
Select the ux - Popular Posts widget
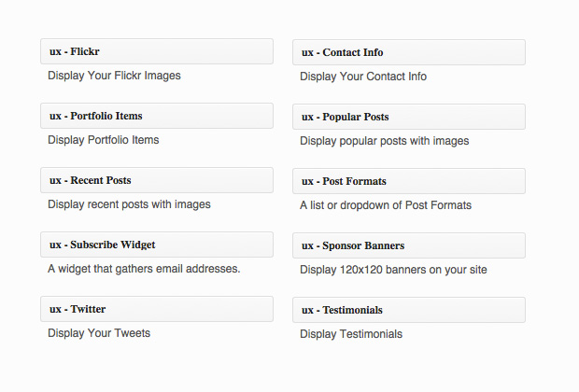(409, 117)
